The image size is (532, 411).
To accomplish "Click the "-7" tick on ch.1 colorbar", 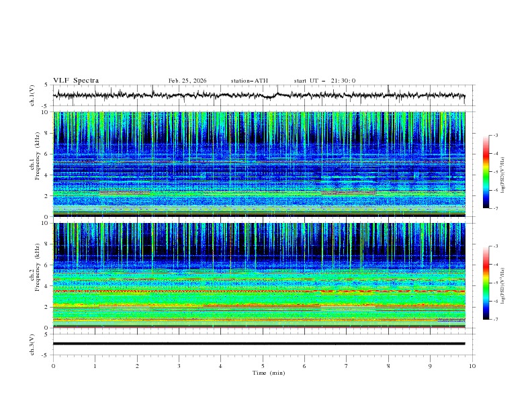I will [495, 208].
